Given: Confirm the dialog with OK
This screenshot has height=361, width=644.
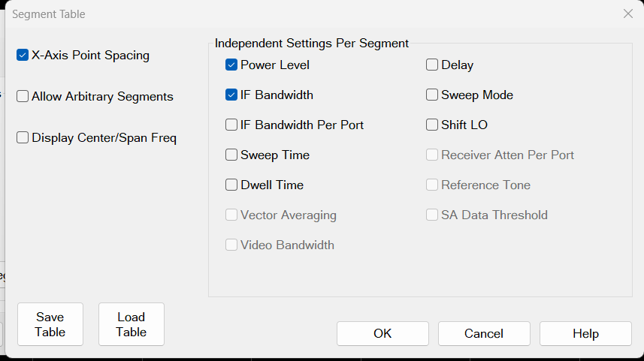Looking at the screenshot, I should click(x=382, y=333).
